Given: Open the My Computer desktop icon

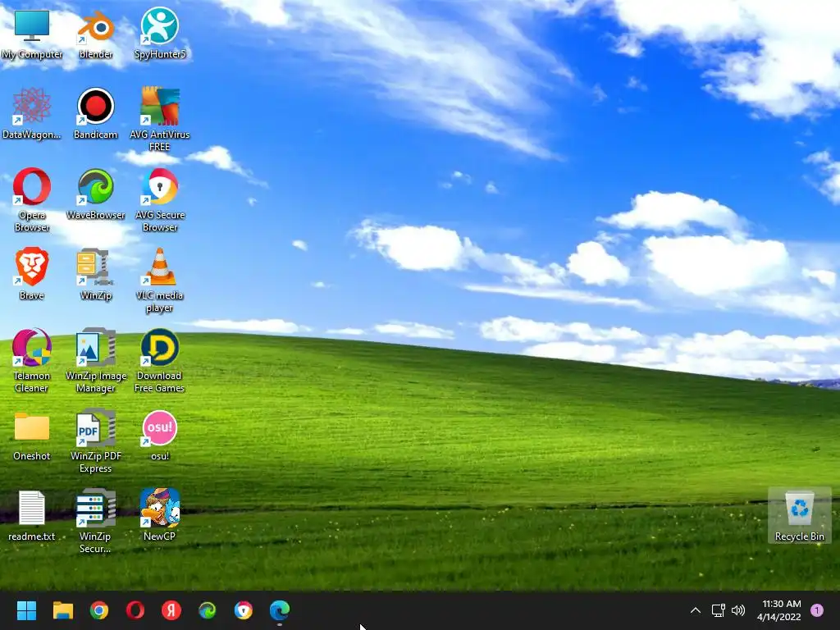Looking at the screenshot, I should 32,34.
